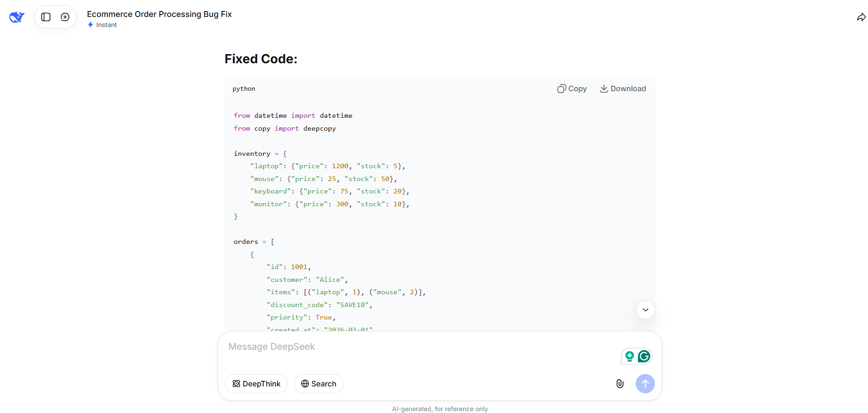Click the 'orders = [' code line
The image size is (868, 413).
pyautogui.click(x=254, y=242)
